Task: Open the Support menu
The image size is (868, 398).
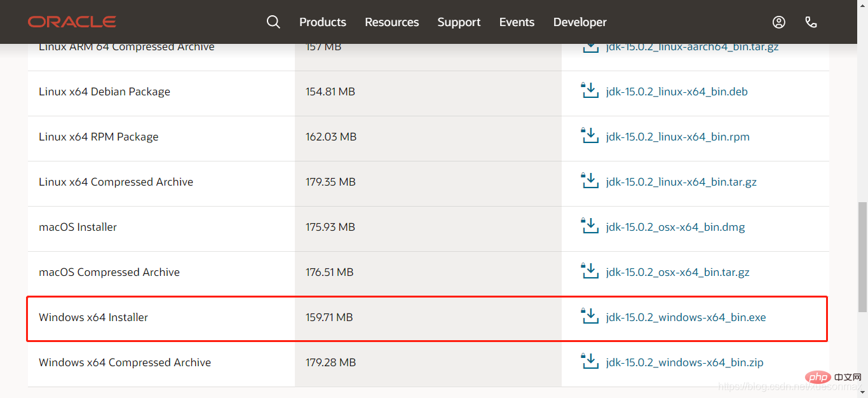Action: 459,22
